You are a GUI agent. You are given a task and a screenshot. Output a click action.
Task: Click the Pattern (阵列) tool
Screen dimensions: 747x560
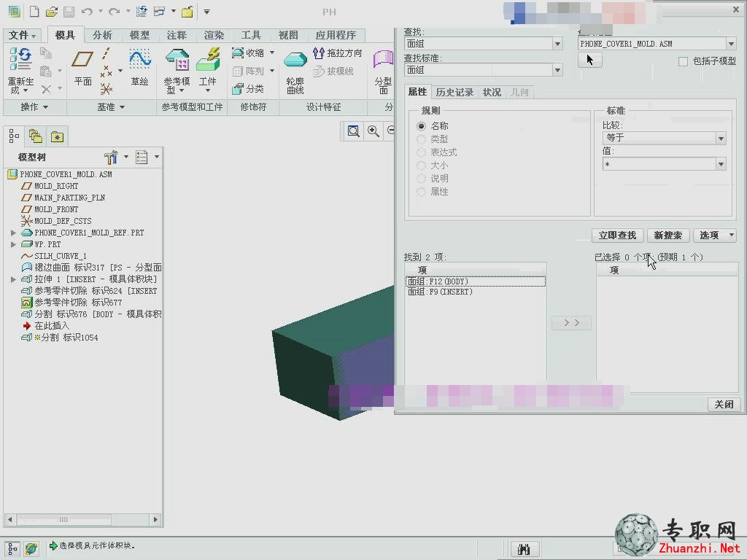[x=248, y=71]
